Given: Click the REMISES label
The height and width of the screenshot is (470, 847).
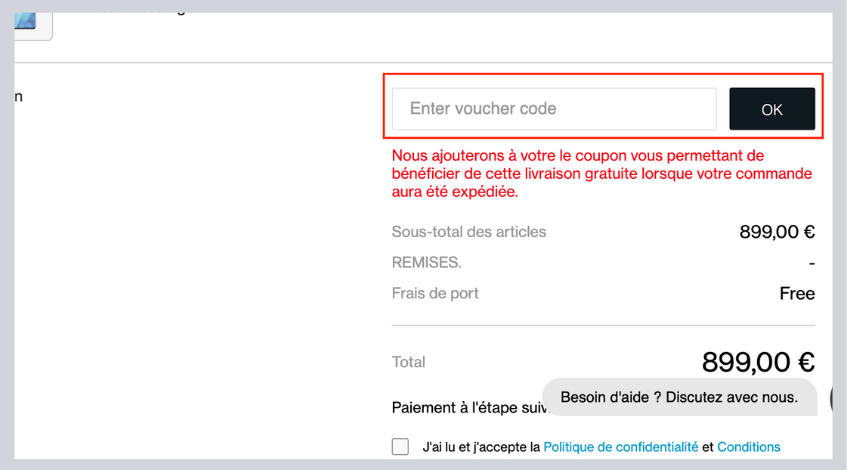Looking at the screenshot, I should (x=426, y=263).
